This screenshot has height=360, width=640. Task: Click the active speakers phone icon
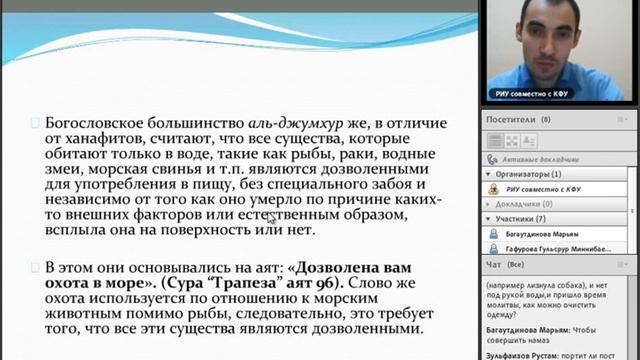[x=492, y=159]
